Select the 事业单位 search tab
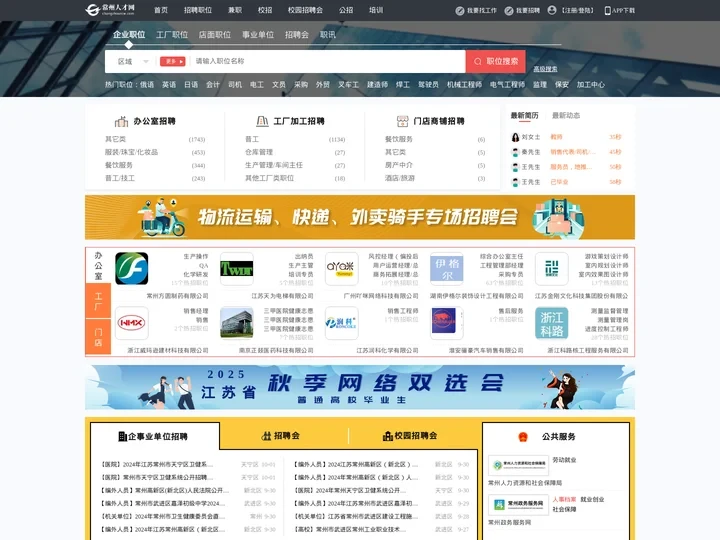Image resolution: width=720 pixels, height=540 pixels. pos(258,34)
